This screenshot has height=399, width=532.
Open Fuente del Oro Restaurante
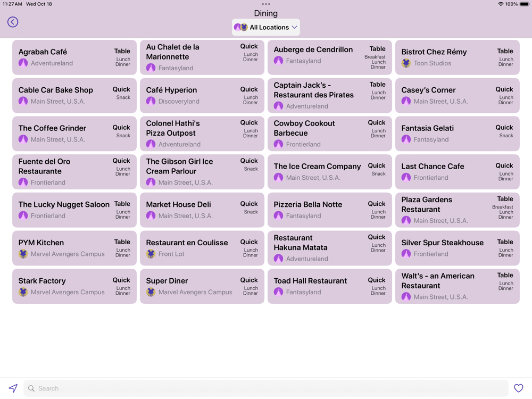(x=74, y=172)
